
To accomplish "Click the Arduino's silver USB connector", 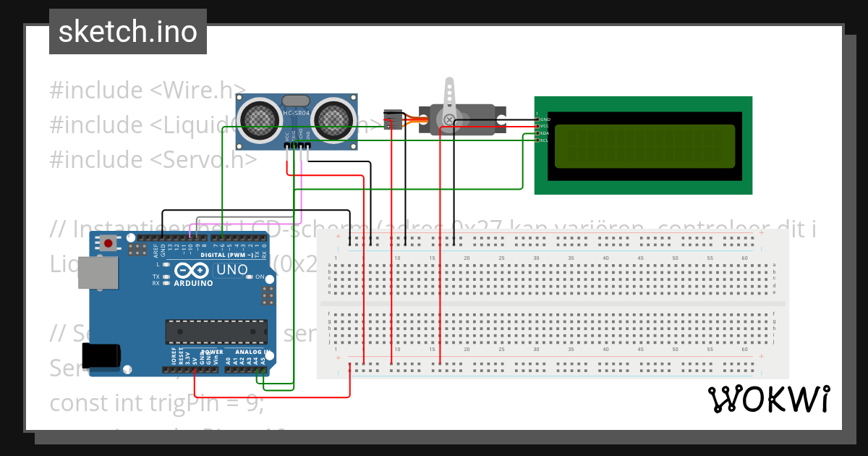I will [x=98, y=271].
